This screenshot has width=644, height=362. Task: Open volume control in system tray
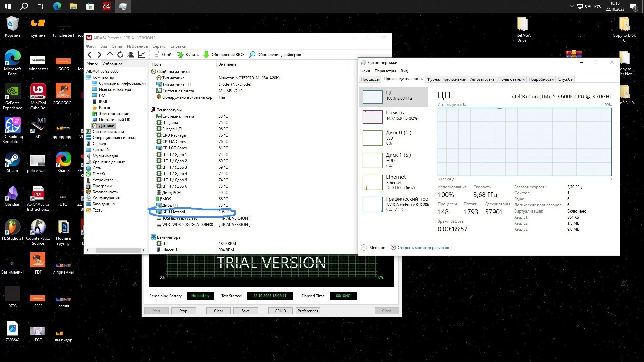click(588, 6)
